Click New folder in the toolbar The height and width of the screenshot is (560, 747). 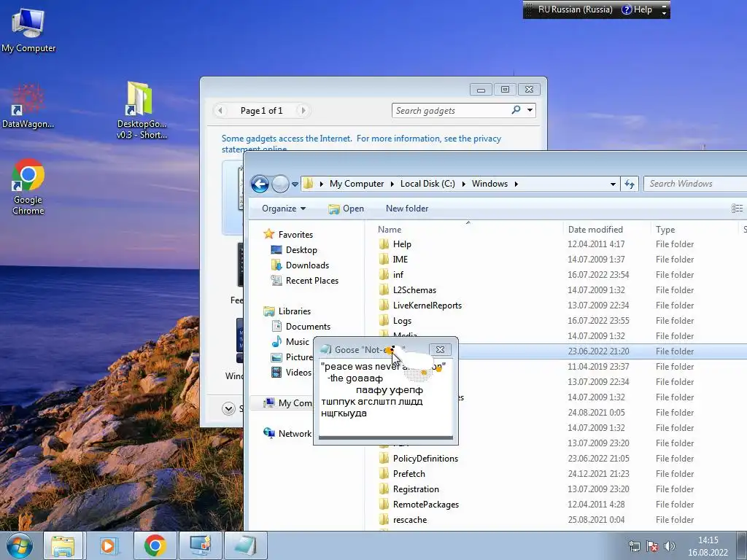[407, 209]
